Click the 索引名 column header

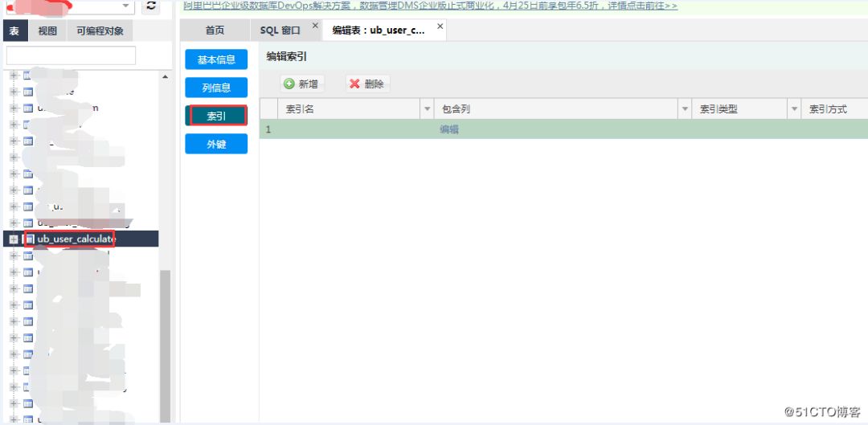pyautogui.click(x=350, y=109)
